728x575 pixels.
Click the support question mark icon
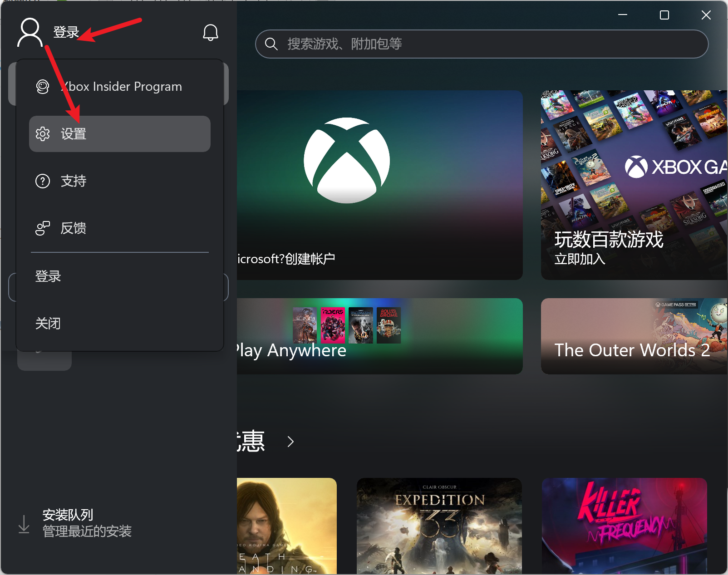coord(43,181)
